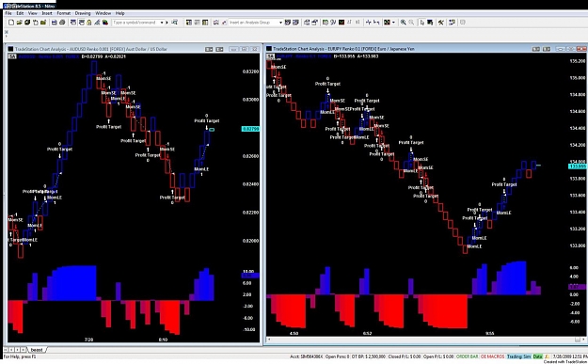
Task: Click the 135.200 label on EURJPY price axis
Action: (x=578, y=61)
